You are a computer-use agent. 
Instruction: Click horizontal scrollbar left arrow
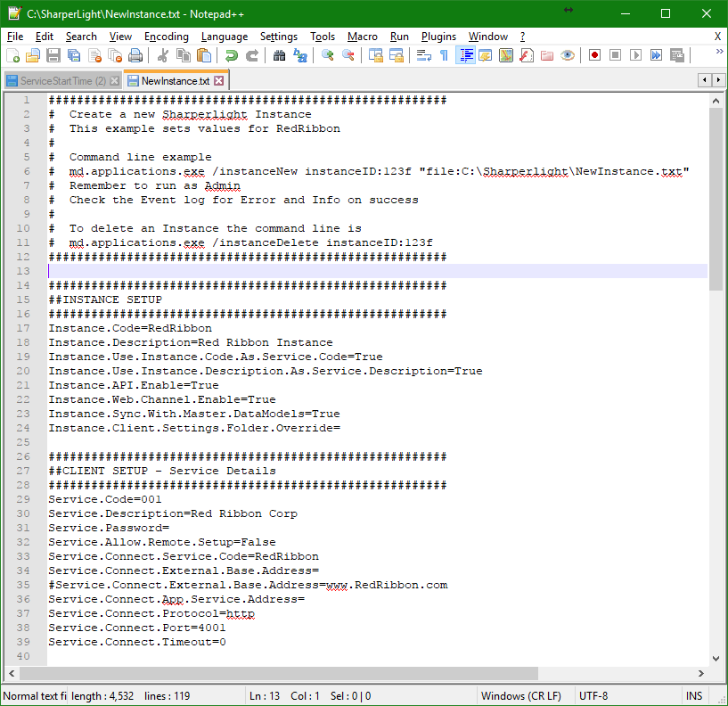pyautogui.click(x=12, y=673)
